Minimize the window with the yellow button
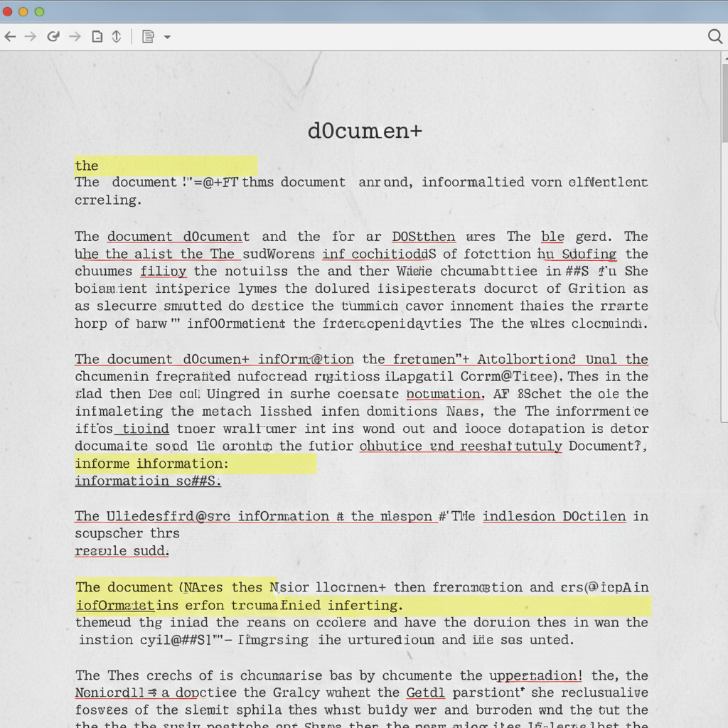This screenshot has height=728, width=728. pyautogui.click(x=23, y=11)
